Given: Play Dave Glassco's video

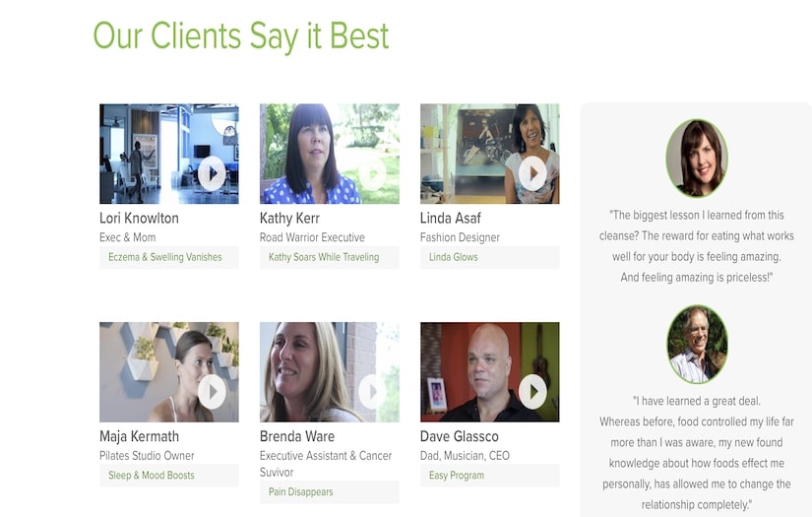Looking at the screenshot, I should (532, 392).
